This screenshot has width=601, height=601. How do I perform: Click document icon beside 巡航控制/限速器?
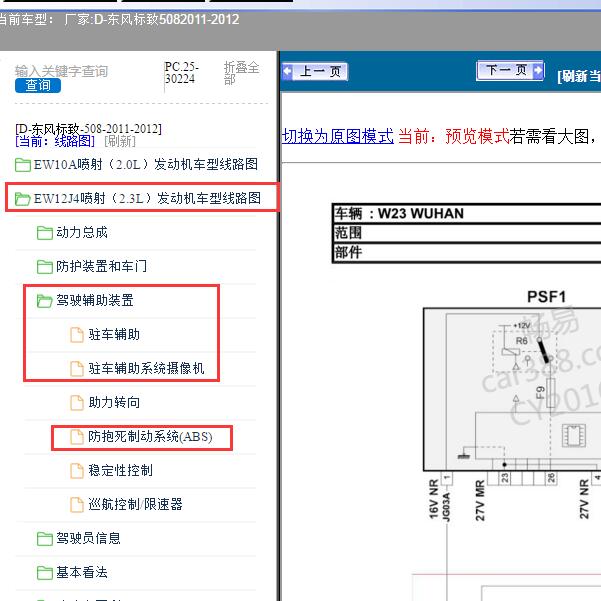(x=77, y=505)
